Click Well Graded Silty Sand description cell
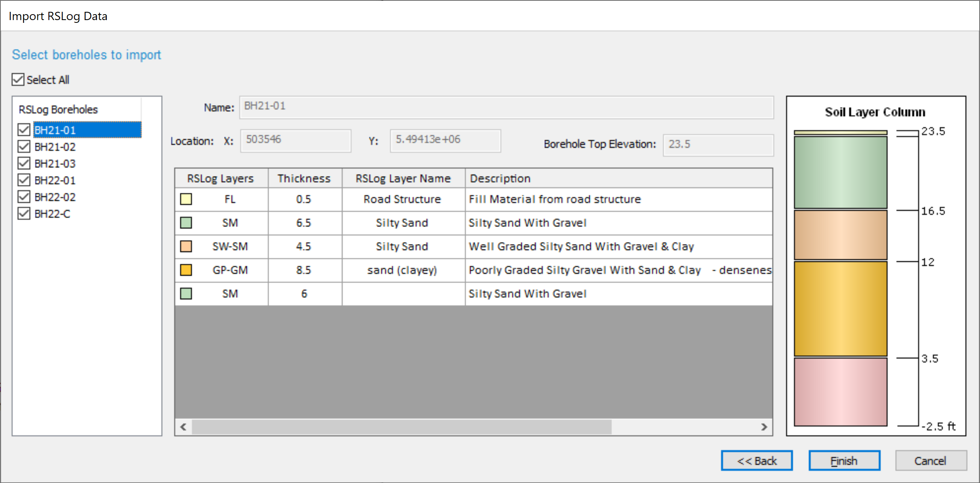The image size is (980, 483). tap(619, 246)
